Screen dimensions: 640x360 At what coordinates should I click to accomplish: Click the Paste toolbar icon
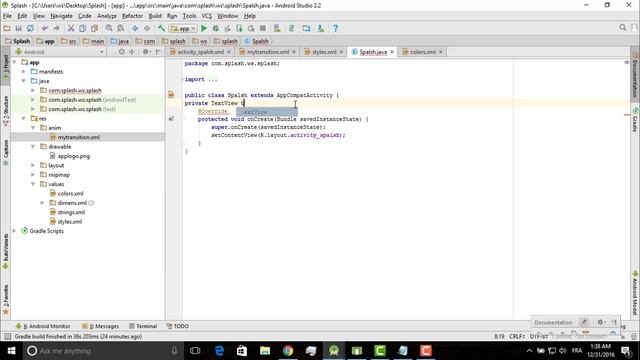pos(94,28)
